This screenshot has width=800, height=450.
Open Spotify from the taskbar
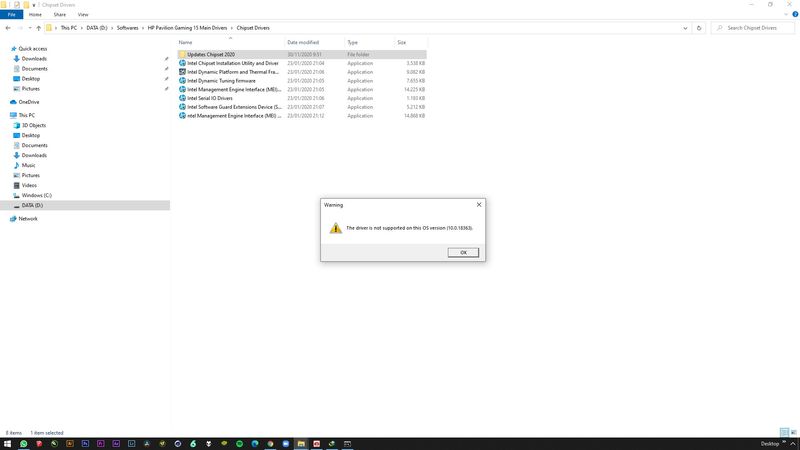(x=239, y=444)
